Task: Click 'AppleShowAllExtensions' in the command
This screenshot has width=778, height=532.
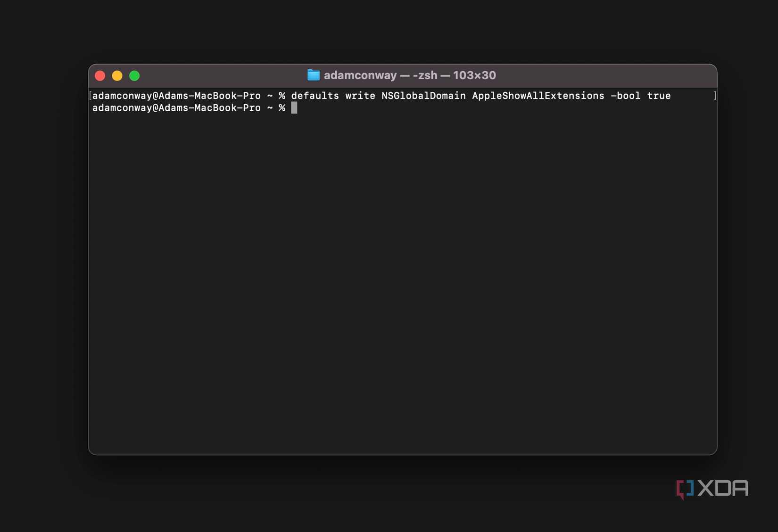Action: pyautogui.click(x=538, y=96)
